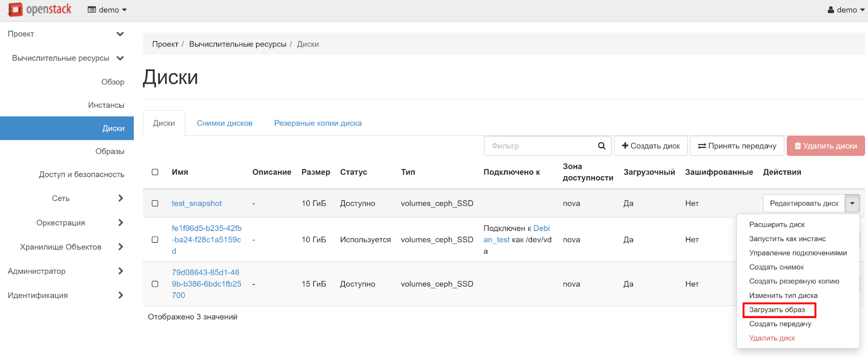Click the OpenStack logo
Viewport: 868px width, 357px height.
coord(40,10)
